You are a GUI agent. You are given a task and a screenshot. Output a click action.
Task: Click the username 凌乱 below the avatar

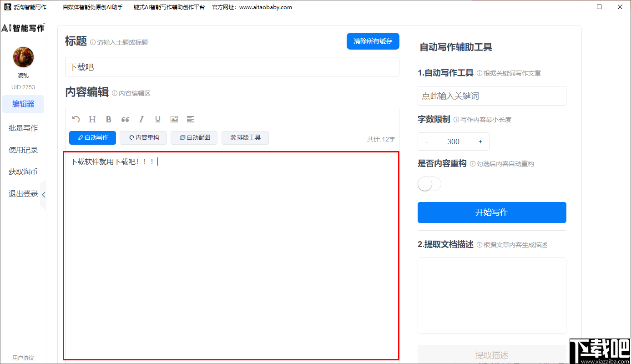pyautogui.click(x=23, y=76)
